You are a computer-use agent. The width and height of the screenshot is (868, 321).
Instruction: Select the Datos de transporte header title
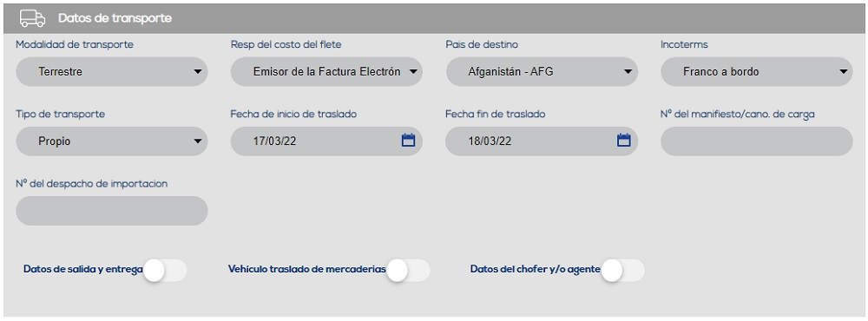click(115, 18)
